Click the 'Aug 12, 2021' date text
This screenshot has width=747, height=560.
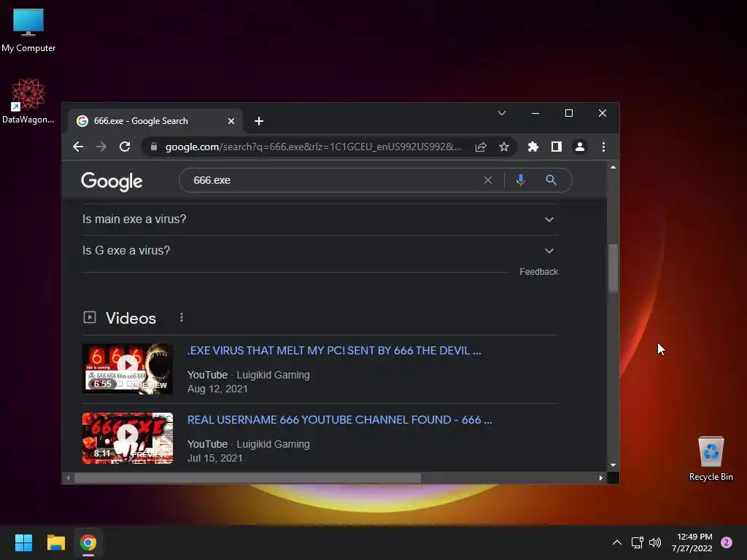coord(217,389)
